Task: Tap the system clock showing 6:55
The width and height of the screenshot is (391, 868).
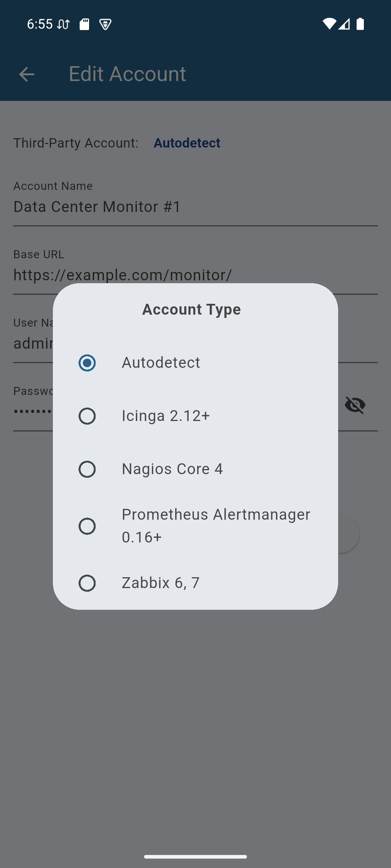Action: 40,24
